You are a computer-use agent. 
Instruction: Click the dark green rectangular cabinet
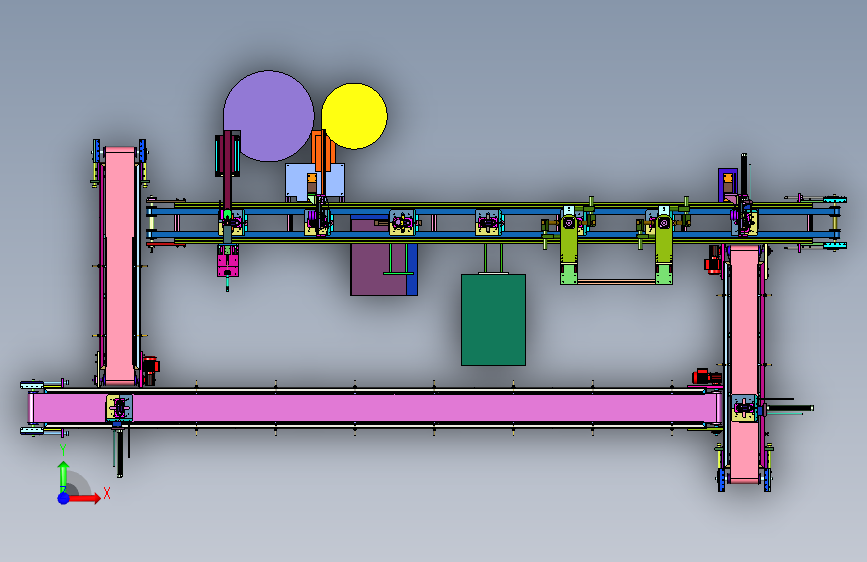pyautogui.click(x=493, y=320)
